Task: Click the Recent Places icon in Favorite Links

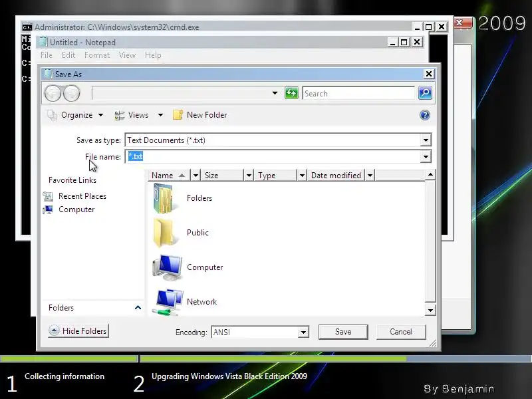Action: 48,196
